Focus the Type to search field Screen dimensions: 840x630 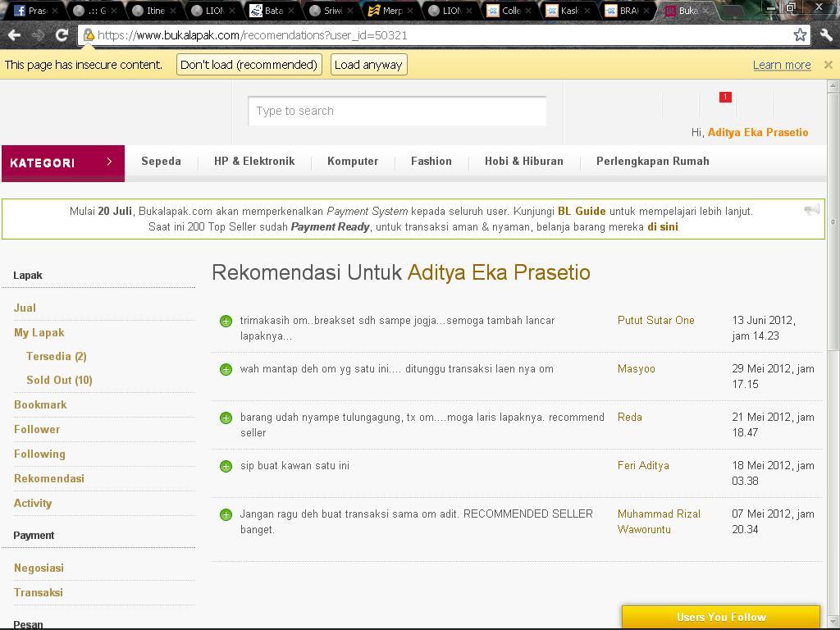point(397,111)
